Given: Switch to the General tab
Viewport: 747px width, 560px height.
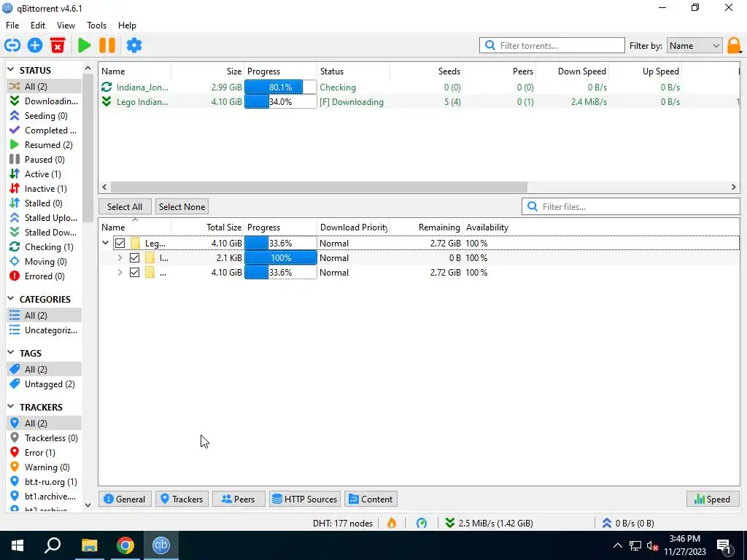Looking at the screenshot, I should click(x=125, y=499).
